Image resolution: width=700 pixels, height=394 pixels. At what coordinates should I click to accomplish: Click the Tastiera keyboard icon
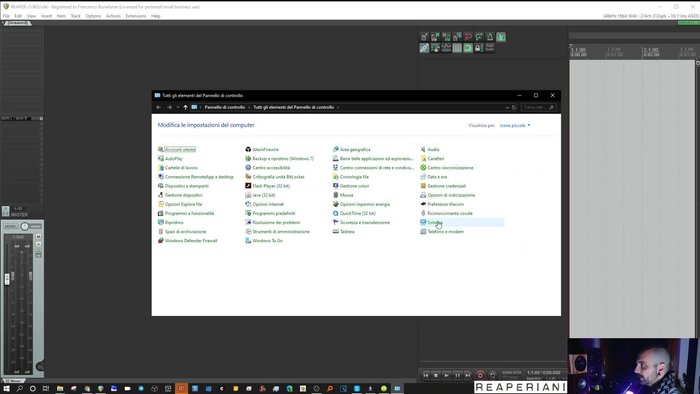point(336,232)
